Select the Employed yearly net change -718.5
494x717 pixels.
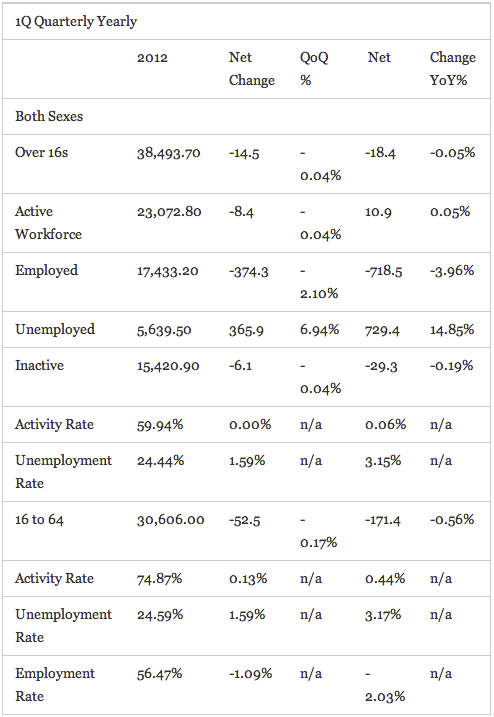383,271
